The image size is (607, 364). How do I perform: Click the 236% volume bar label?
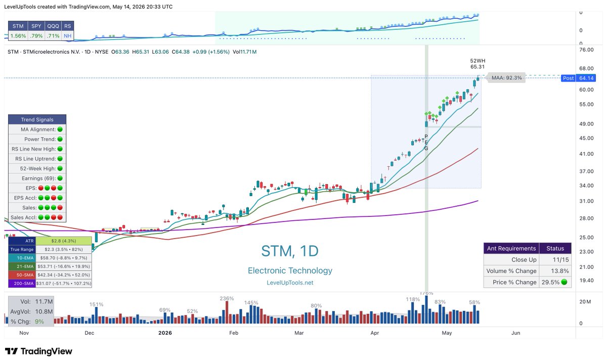[x=227, y=298]
